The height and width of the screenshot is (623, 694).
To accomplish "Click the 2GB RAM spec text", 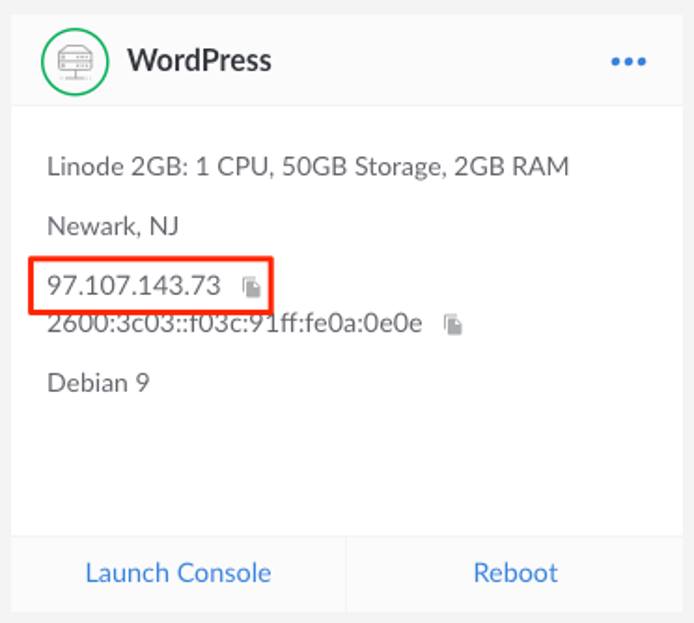I will 511,166.
